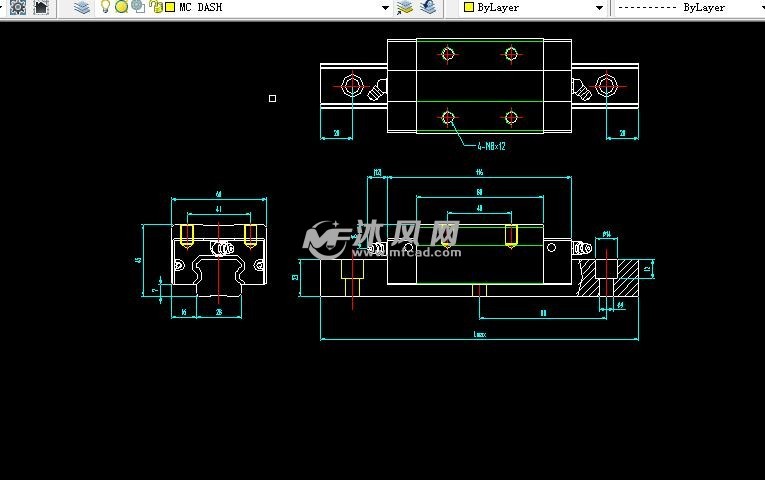Click the small square cursor pickbox
Image resolution: width=765 pixels, height=480 pixels.
(x=272, y=98)
